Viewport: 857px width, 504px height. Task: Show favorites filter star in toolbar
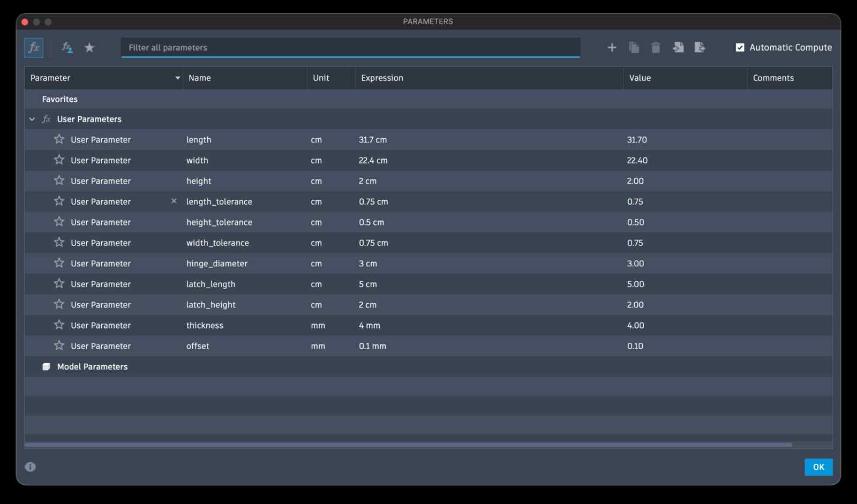tap(89, 48)
